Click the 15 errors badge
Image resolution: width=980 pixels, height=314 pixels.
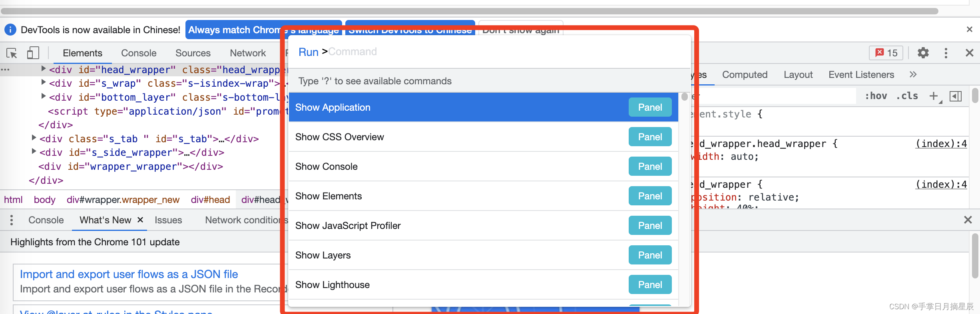point(886,53)
